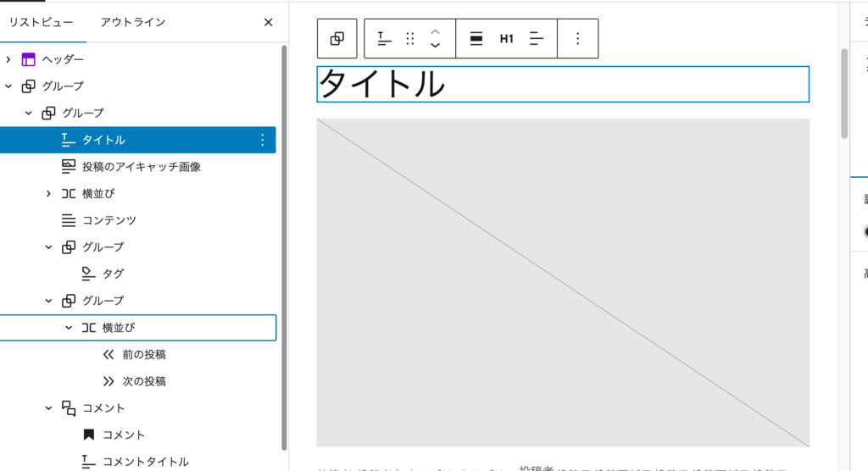Expand the ヘッダー tree item
Image resolution: width=868 pixels, height=471 pixels.
(x=8, y=59)
